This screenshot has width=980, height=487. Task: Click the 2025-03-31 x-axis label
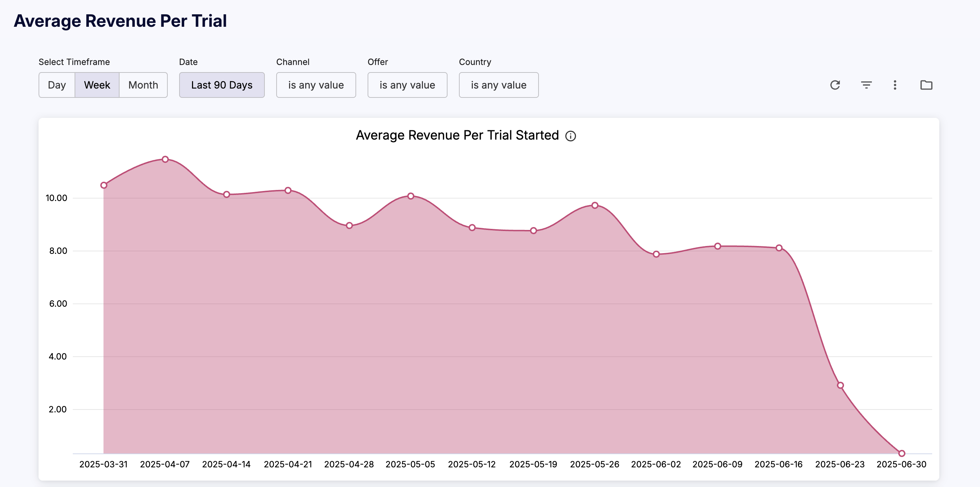click(x=103, y=464)
